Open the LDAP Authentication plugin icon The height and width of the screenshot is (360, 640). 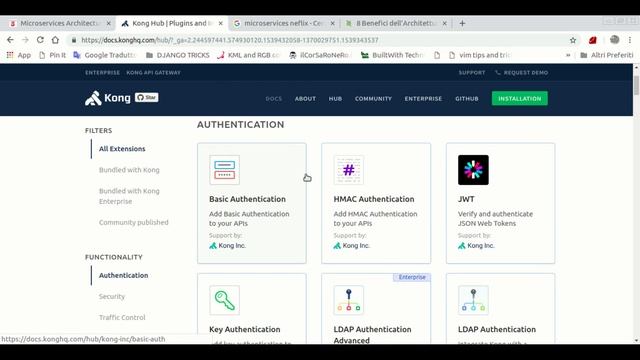473,300
